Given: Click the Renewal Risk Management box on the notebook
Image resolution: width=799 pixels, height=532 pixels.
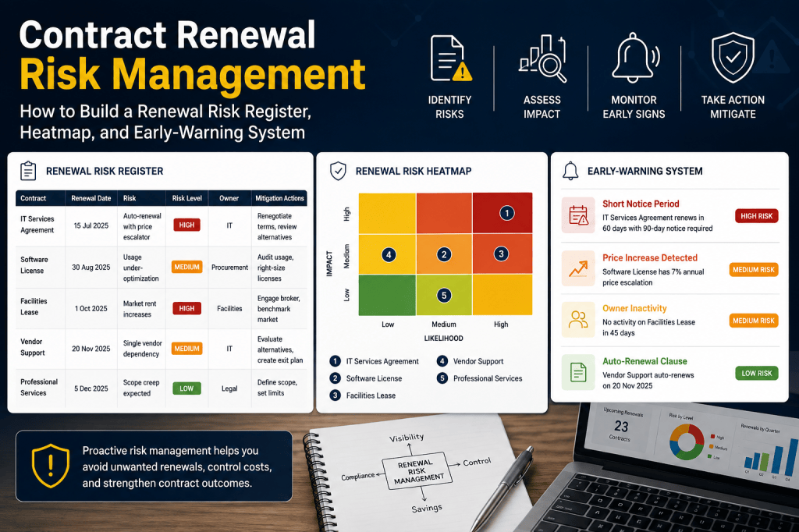Looking at the screenshot, I should click(417, 471).
